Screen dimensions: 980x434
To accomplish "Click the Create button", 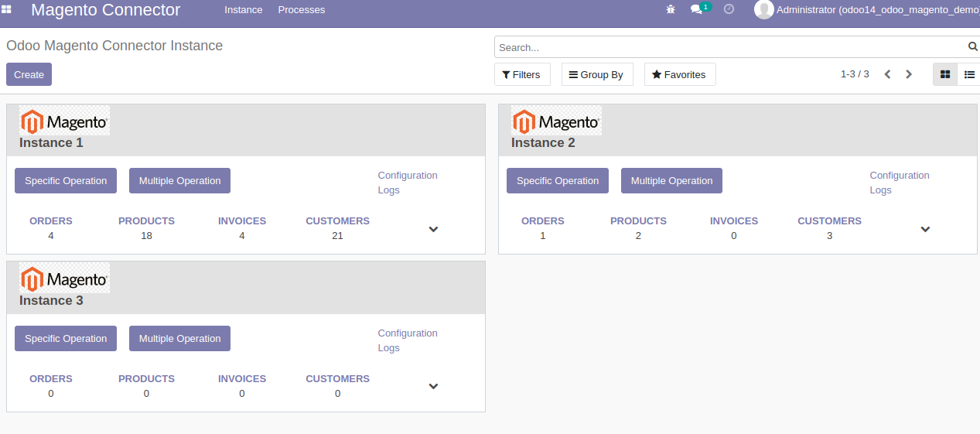I will [29, 74].
